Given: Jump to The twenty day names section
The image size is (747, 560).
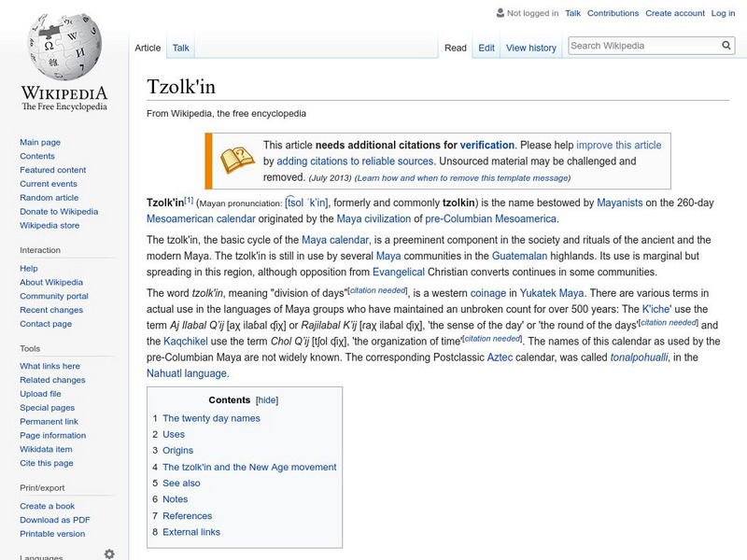Looking at the screenshot, I should 211,418.
